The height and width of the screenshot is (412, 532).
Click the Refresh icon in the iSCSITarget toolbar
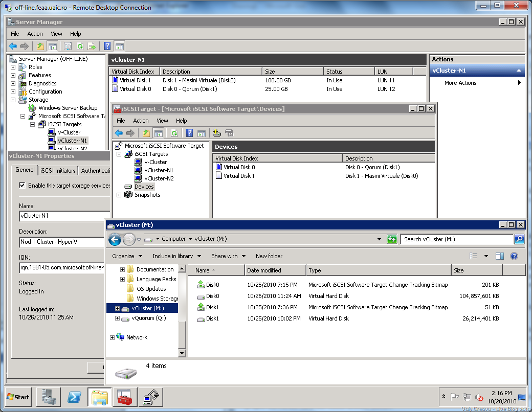pos(174,133)
